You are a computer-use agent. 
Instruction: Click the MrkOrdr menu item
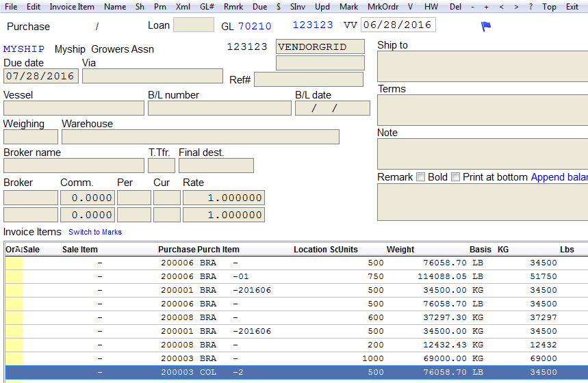383,7
